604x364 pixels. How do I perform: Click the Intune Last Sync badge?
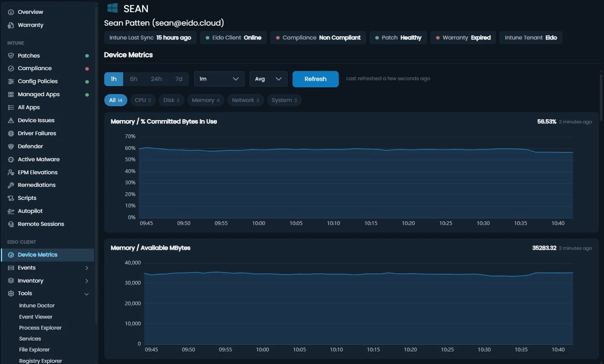[150, 38]
